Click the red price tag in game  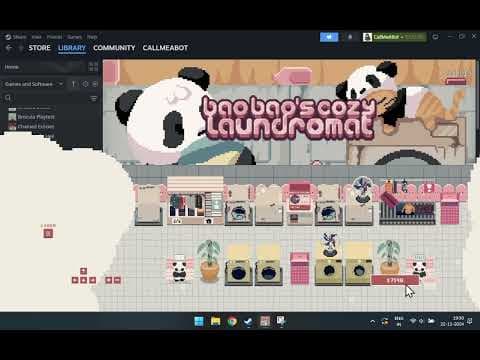[x=395, y=280]
